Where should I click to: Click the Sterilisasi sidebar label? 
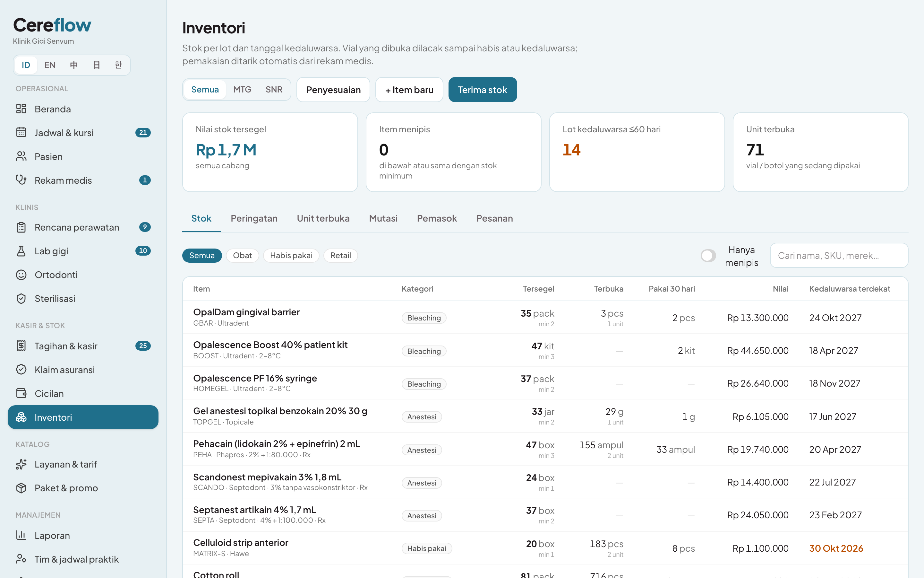pyautogui.click(x=55, y=299)
